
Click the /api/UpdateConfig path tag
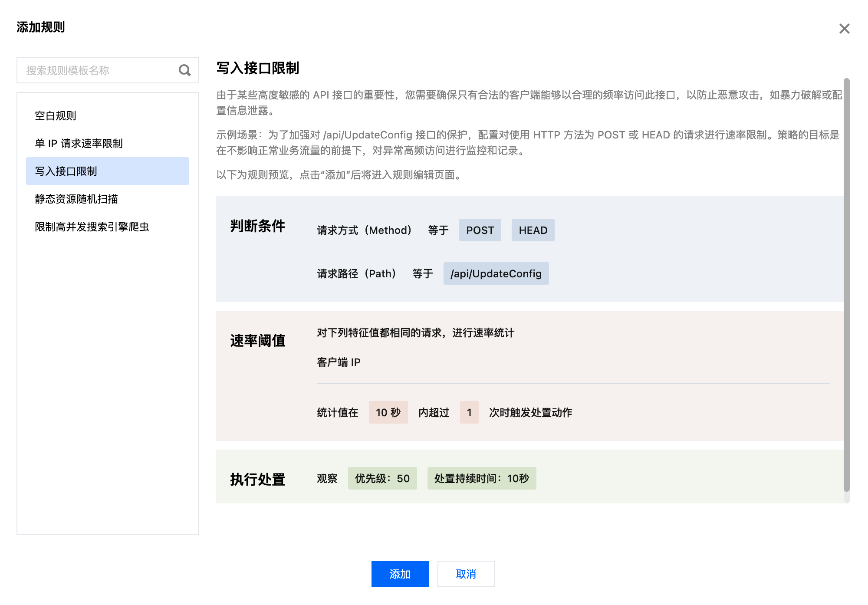point(496,274)
